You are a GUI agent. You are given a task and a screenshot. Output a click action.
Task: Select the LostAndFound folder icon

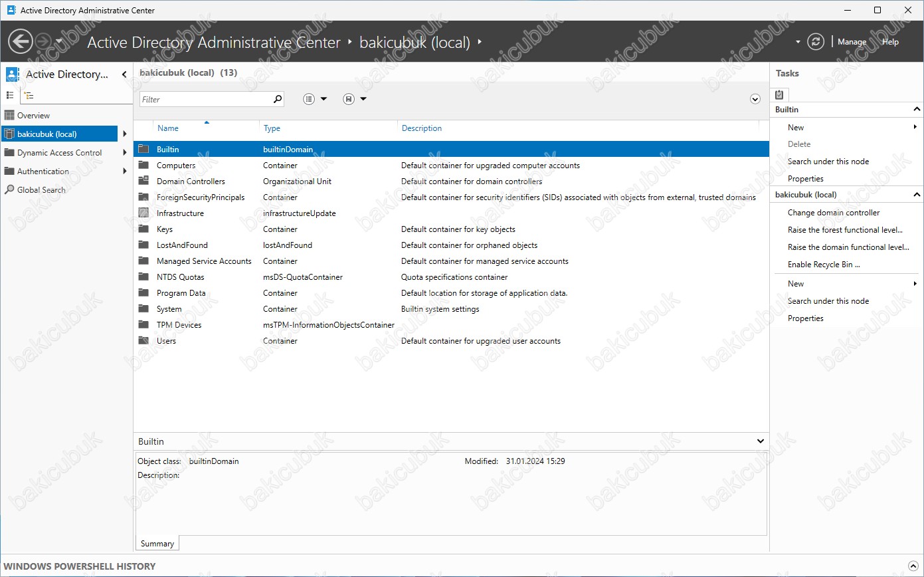143,245
